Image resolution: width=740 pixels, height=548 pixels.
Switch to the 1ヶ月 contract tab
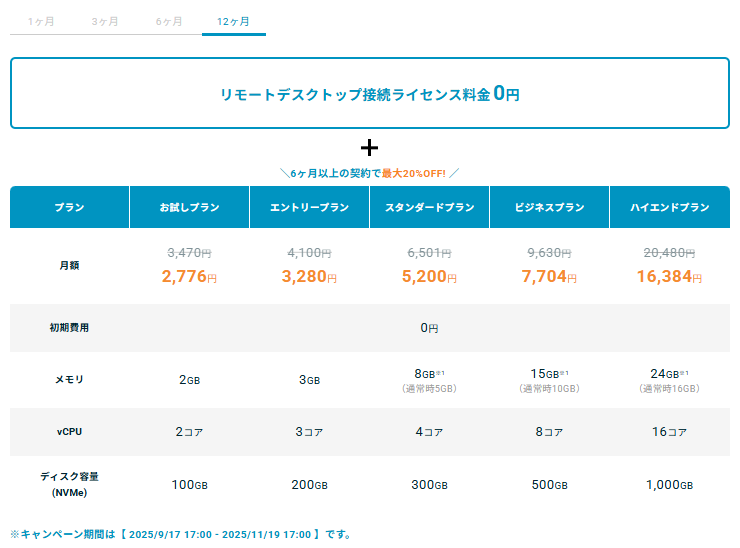click(42, 21)
